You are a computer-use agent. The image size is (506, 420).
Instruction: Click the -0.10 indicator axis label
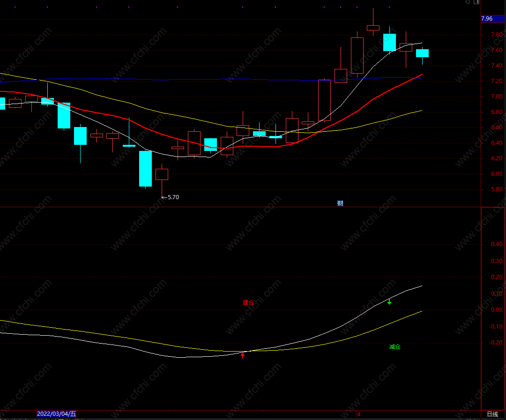[495, 326]
